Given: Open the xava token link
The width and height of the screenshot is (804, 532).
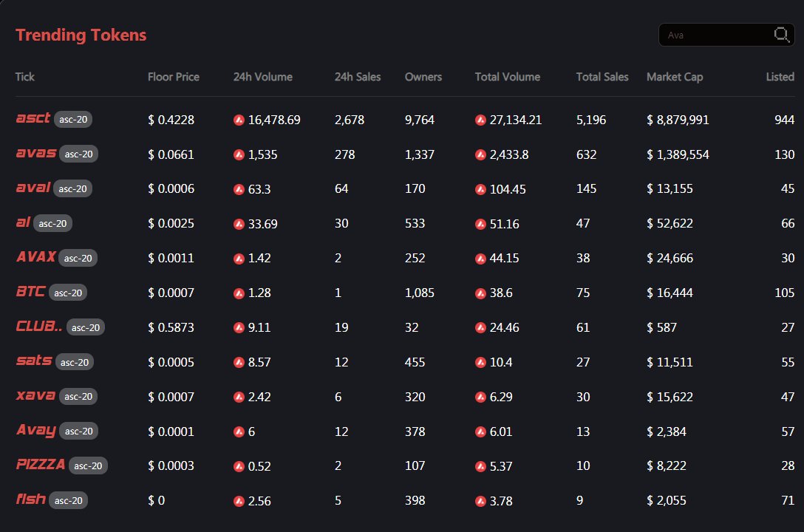Looking at the screenshot, I should [x=35, y=395].
